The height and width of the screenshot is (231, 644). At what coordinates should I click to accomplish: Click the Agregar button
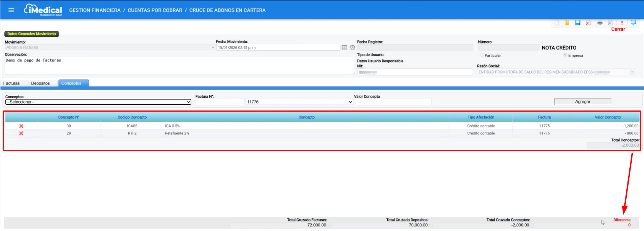pyautogui.click(x=582, y=102)
